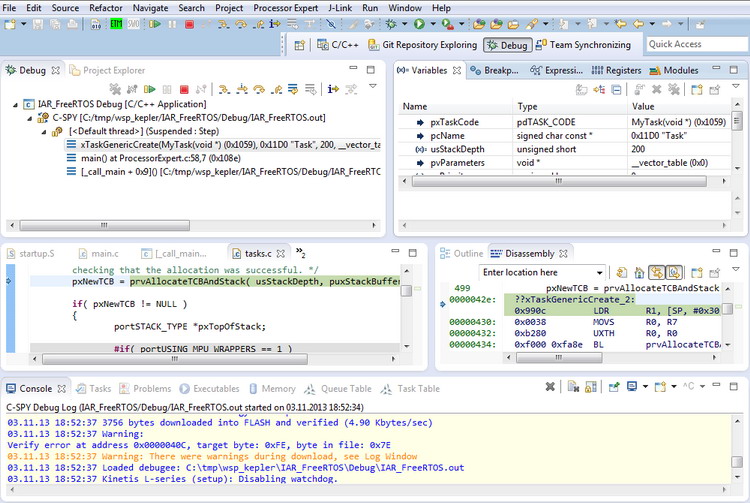The width and height of the screenshot is (750, 503).
Task: Open the Disassembly location combo dropdown
Action: point(600,273)
